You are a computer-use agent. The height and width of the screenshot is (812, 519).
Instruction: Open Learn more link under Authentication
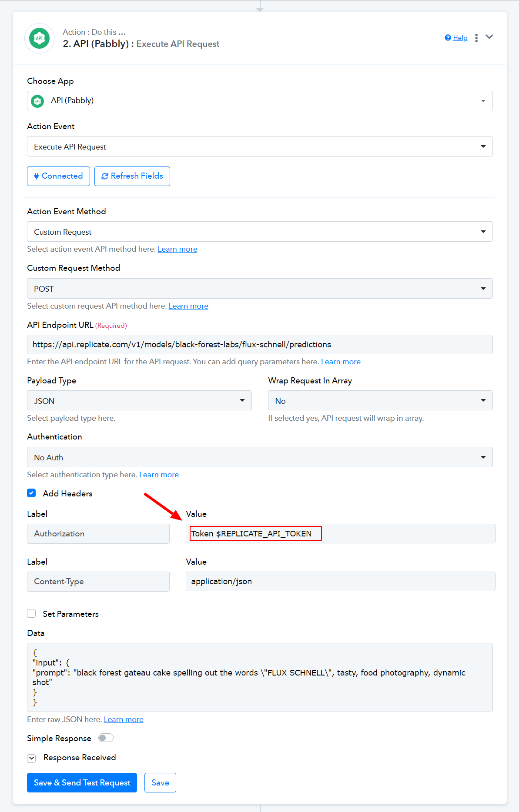point(159,475)
